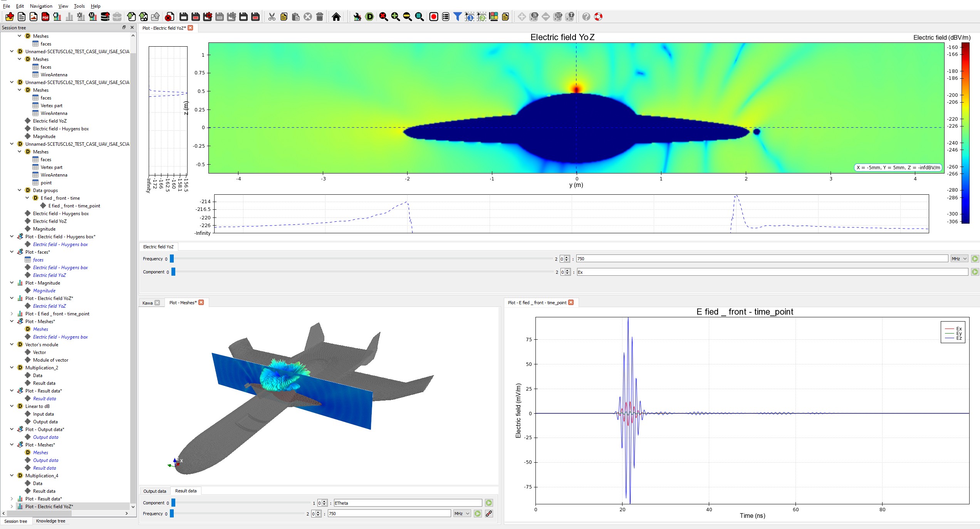
Task: Click the link icon beside Frequency MHz
Action: coord(489,514)
